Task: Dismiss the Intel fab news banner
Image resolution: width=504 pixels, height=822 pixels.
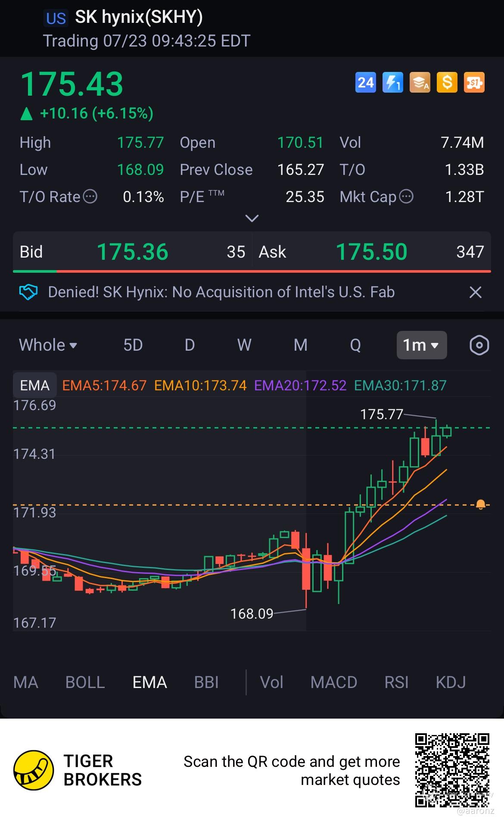Action: tap(476, 293)
